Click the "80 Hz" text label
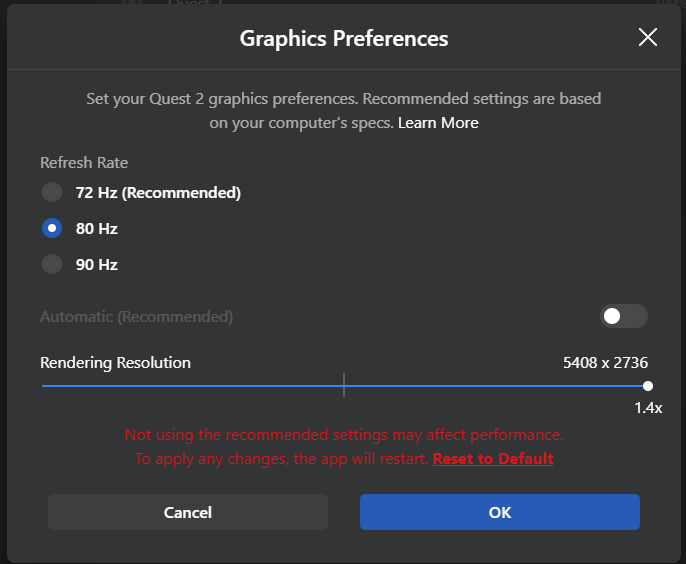This screenshot has width=686, height=564. (97, 228)
